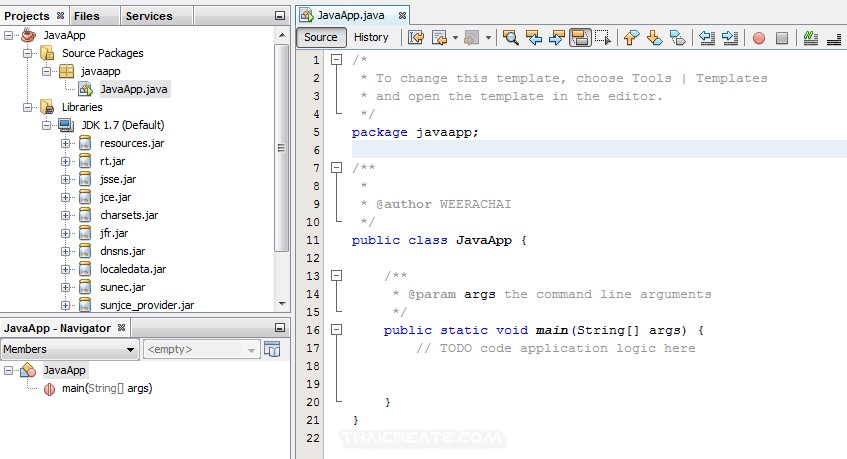The image size is (847, 459).
Task: Collapse the Source Packages node
Action: 28,53
